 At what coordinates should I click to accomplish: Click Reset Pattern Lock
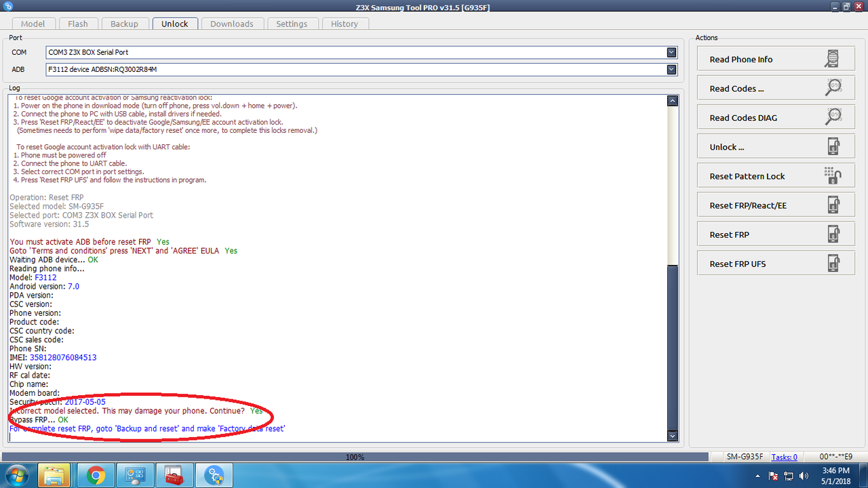[776, 176]
